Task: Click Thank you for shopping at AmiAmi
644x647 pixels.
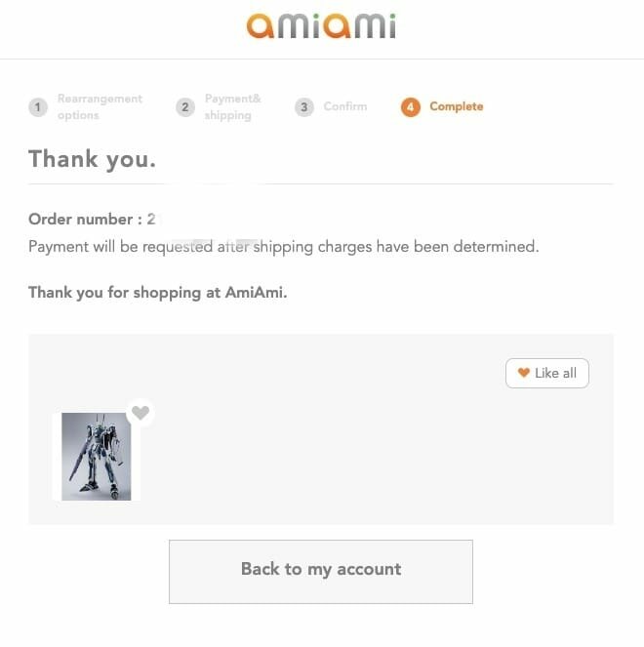Action: tap(158, 293)
